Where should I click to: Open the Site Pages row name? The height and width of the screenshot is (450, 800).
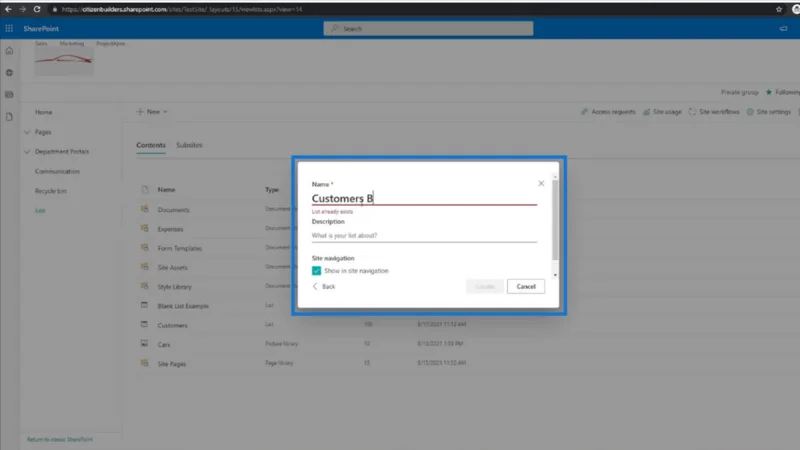pos(172,364)
